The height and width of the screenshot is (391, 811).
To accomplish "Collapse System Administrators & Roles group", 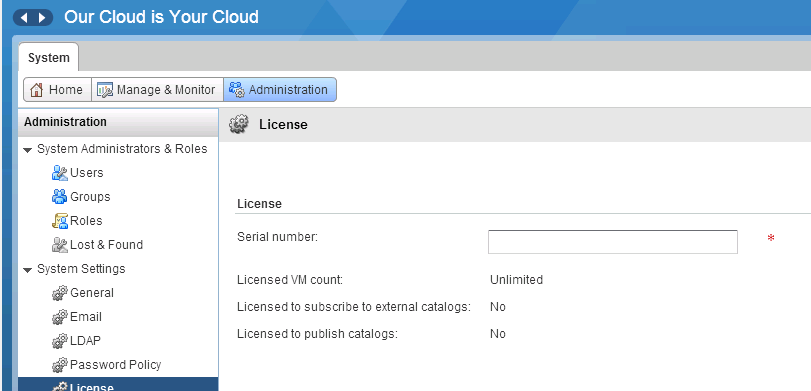I will pos(28,150).
